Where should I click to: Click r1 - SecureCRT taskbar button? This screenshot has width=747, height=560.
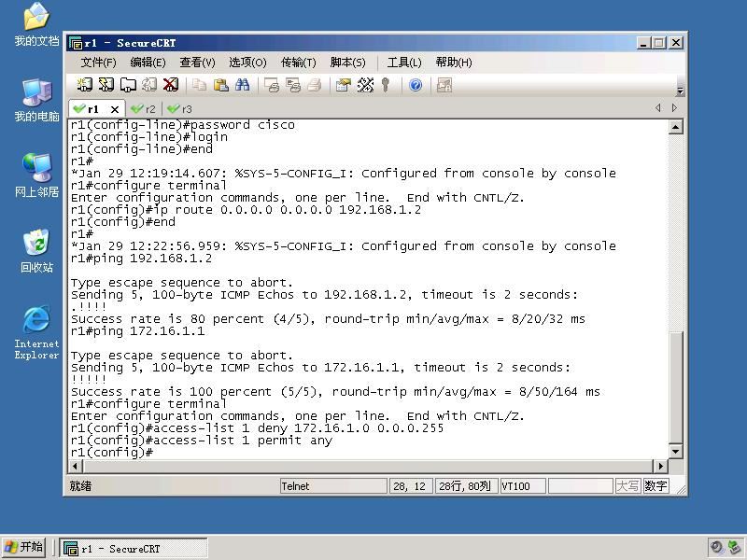pos(134,549)
